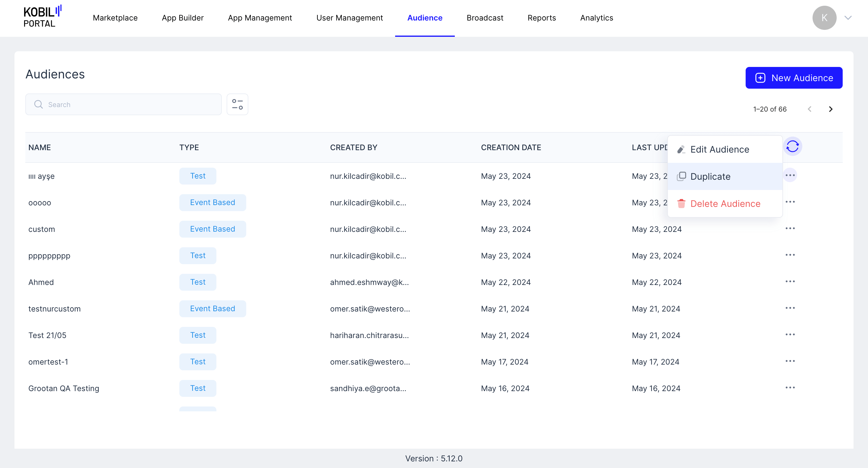The image size is (868, 468).
Task: Switch to the Broadcast tab
Action: point(485,18)
